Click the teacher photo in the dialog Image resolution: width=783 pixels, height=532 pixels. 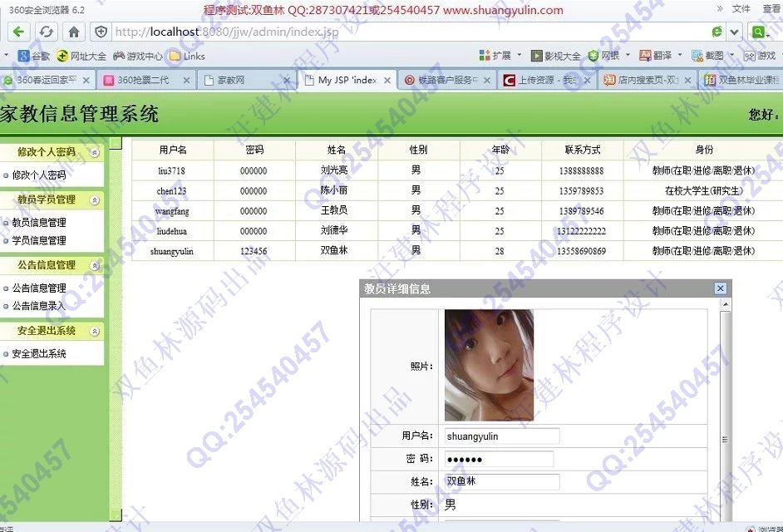coord(489,365)
